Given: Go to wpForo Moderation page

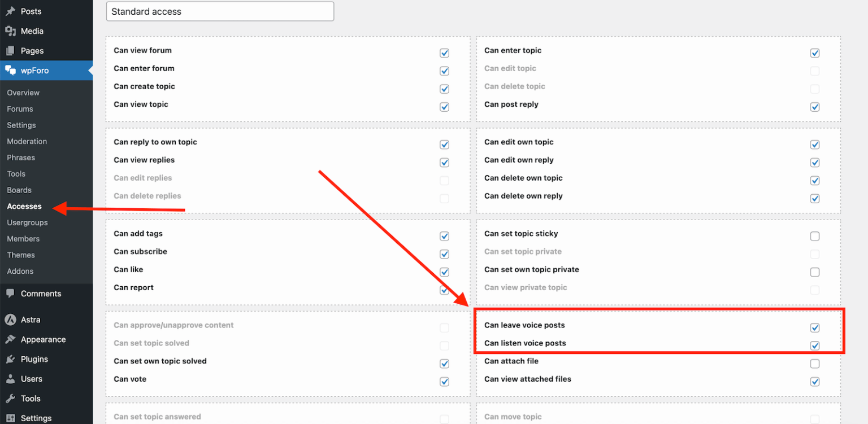Looking at the screenshot, I should [x=27, y=141].
